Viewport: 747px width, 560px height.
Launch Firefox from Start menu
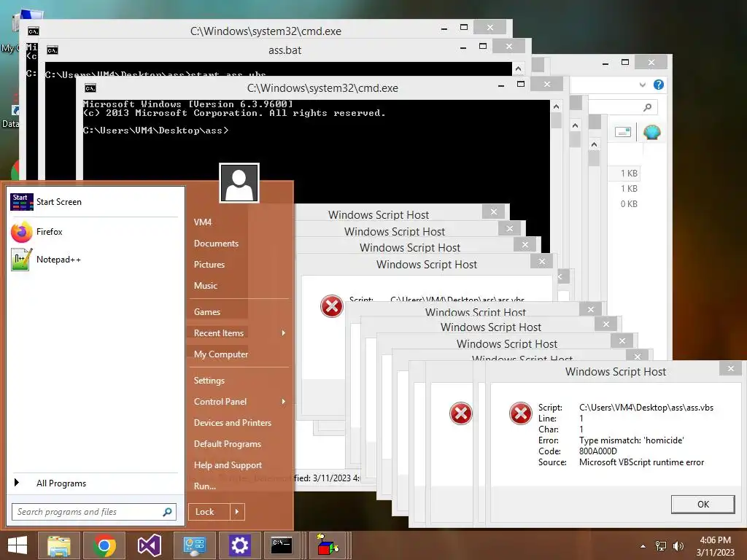click(x=37, y=232)
